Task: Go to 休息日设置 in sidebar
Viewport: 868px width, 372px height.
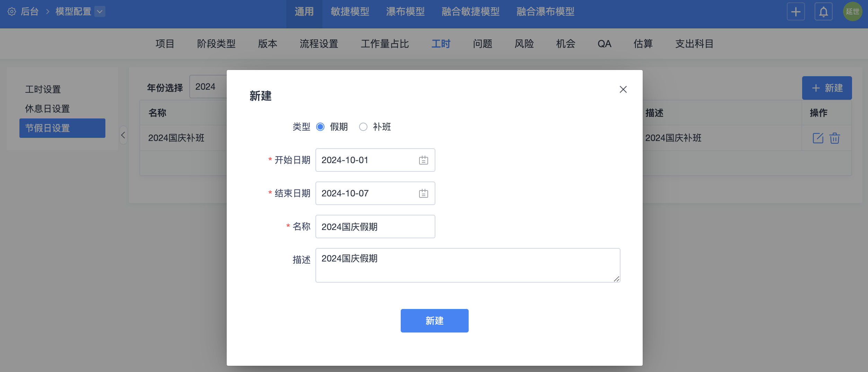Action: [47, 109]
